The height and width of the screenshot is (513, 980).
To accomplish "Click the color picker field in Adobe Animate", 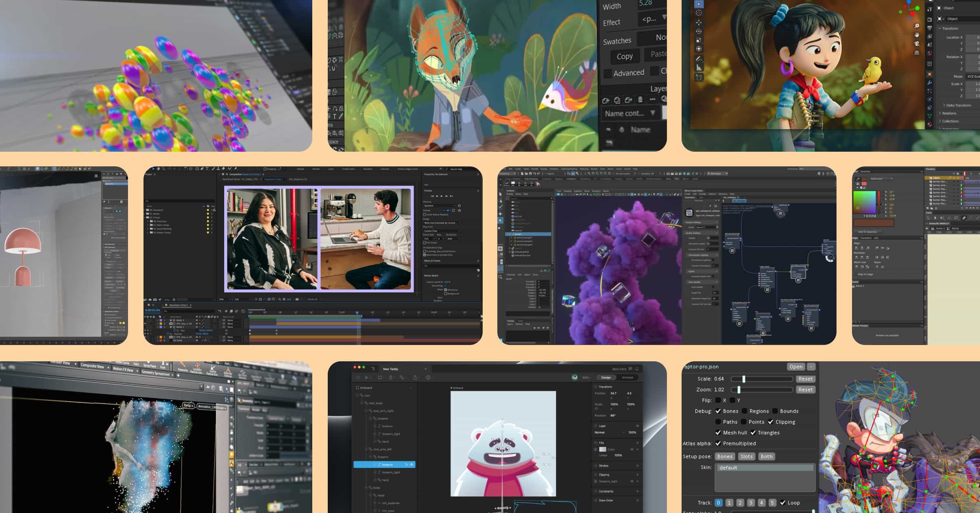I will [865, 202].
